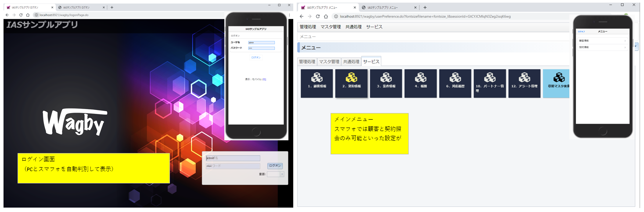Go back in the right menu browser window

click(302, 16)
